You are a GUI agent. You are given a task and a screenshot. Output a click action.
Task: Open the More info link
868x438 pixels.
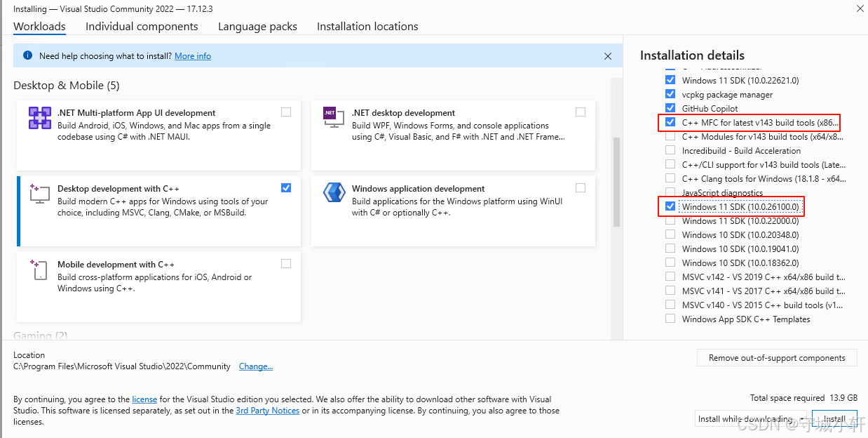(x=193, y=55)
